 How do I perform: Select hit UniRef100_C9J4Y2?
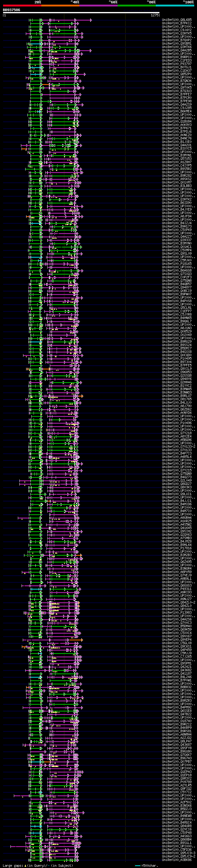pos(177,30)
